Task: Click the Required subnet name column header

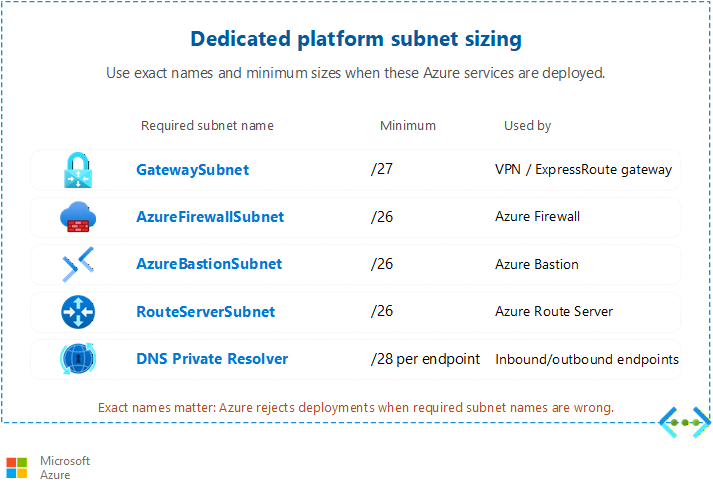Action: coord(207,126)
